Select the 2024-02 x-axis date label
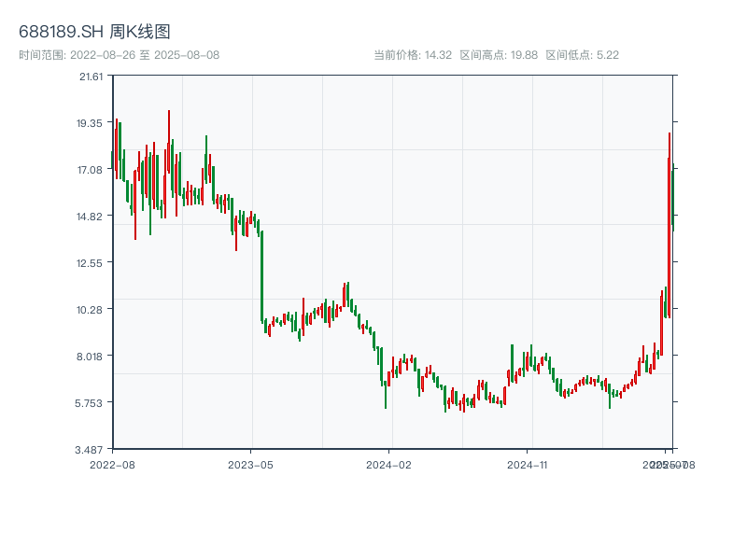This screenshot has width=747, height=560. coord(389,464)
